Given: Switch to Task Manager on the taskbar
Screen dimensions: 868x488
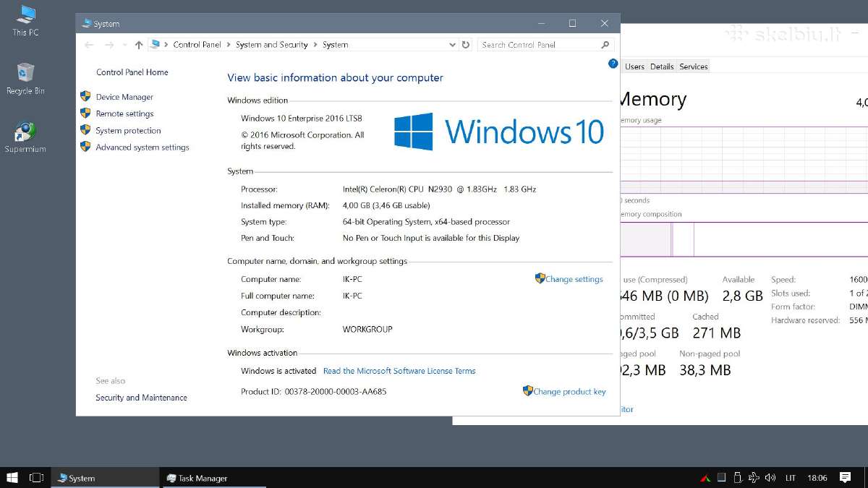Looking at the screenshot, I should (x=213, y=478).
